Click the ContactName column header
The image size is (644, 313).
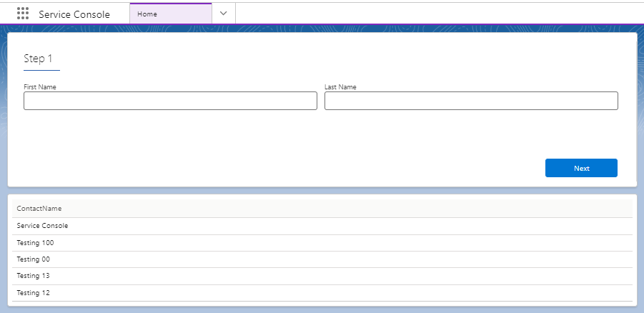coord(322,209)
